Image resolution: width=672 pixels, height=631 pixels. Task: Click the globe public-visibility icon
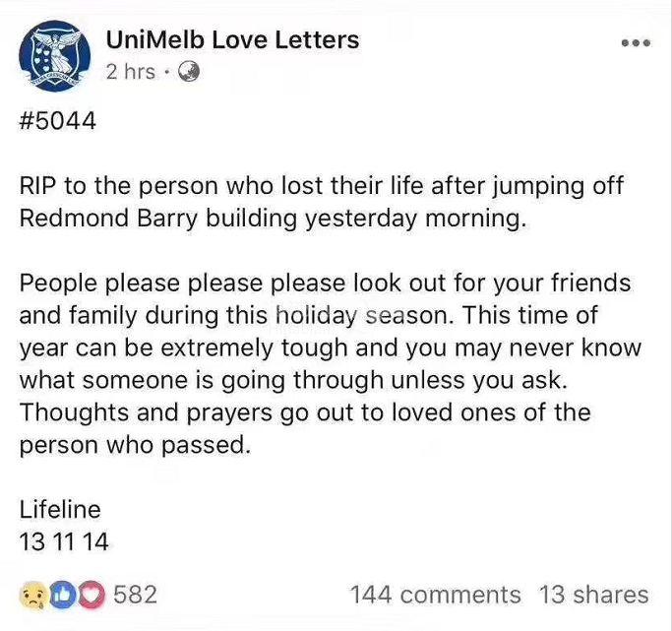tap(188, 72)
